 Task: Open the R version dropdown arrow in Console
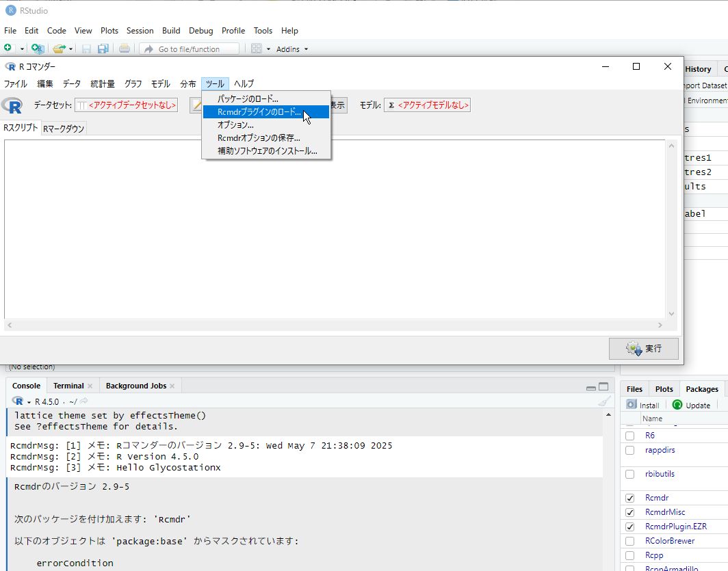29,402
